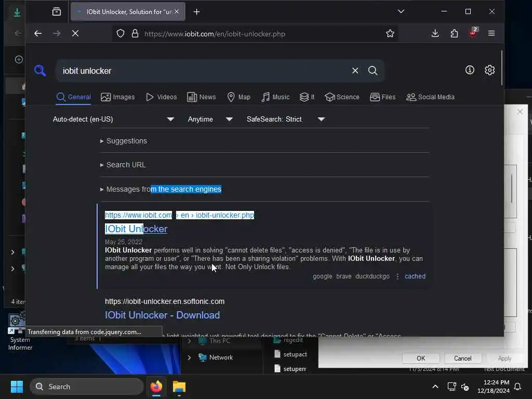
Task: Expand the Search URL section
Action: [x=123, y=165]
